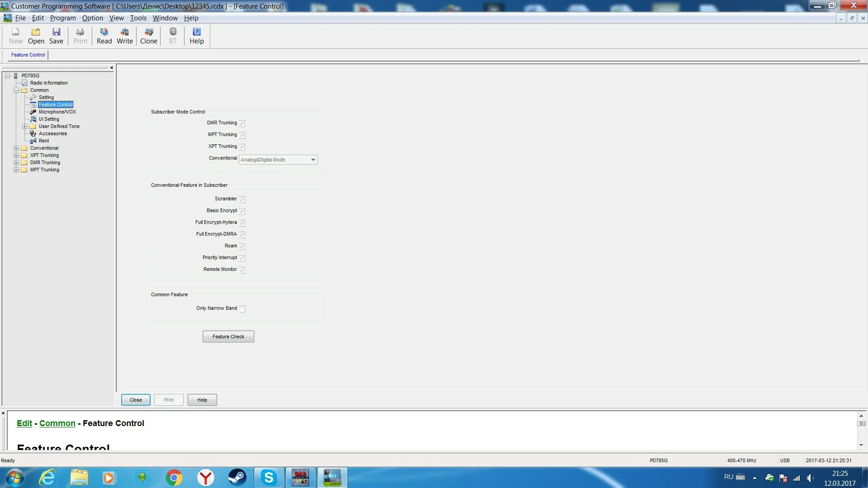Open Yandex Browser from the taskbar
Screen dimensions: 868x488
(x=205, y=478)
